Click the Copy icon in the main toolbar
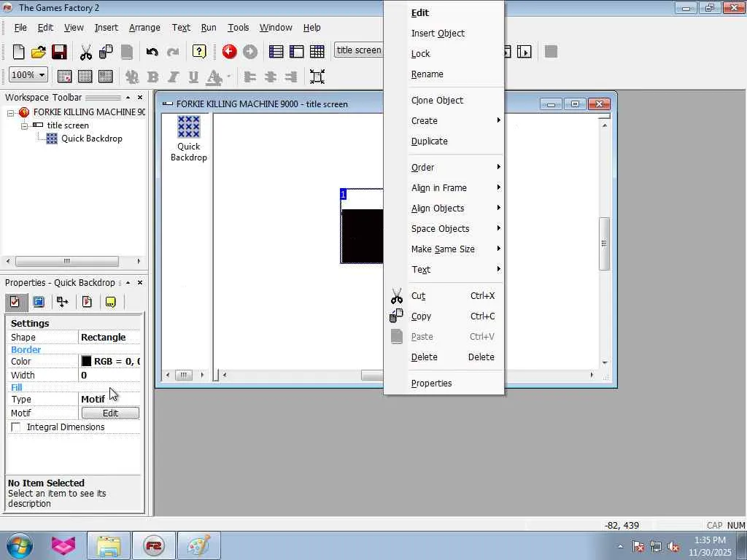 tap(106, 52)
